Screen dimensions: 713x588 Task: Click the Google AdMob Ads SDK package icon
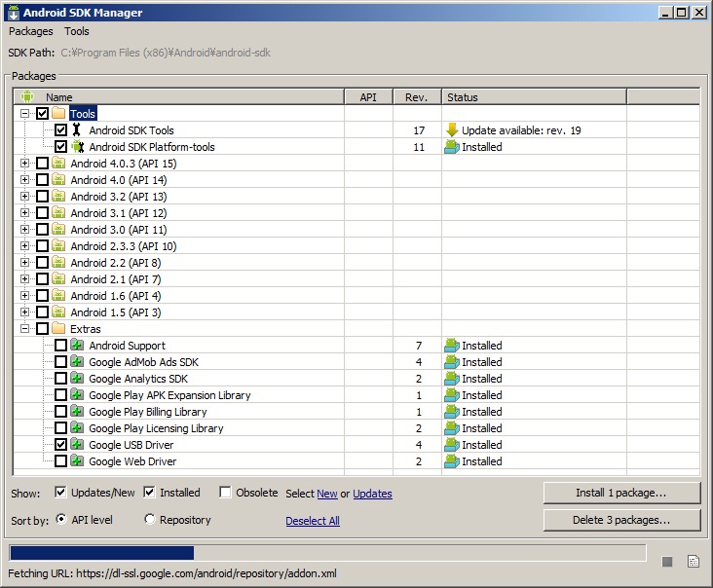pos(77,362)
